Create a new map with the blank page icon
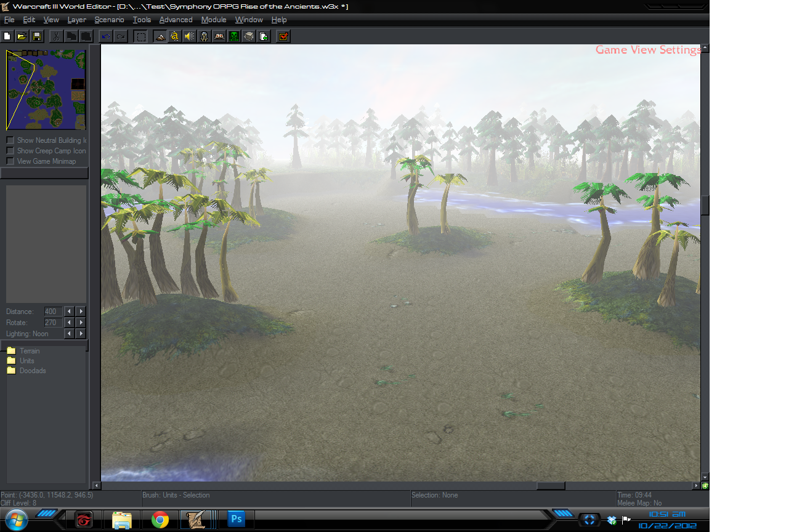Image resolution: width=786 pixels, height=532 pixels. tap(7, 36)
